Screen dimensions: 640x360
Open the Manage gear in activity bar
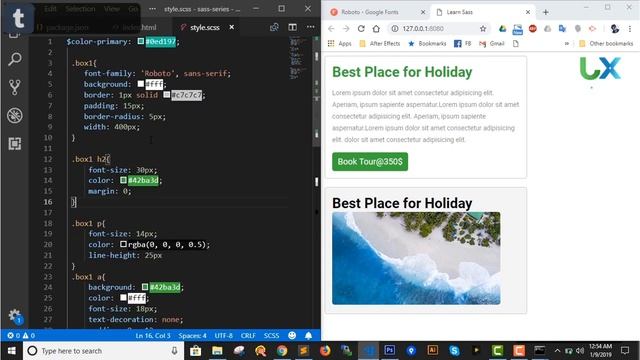[x=15, y=315]
